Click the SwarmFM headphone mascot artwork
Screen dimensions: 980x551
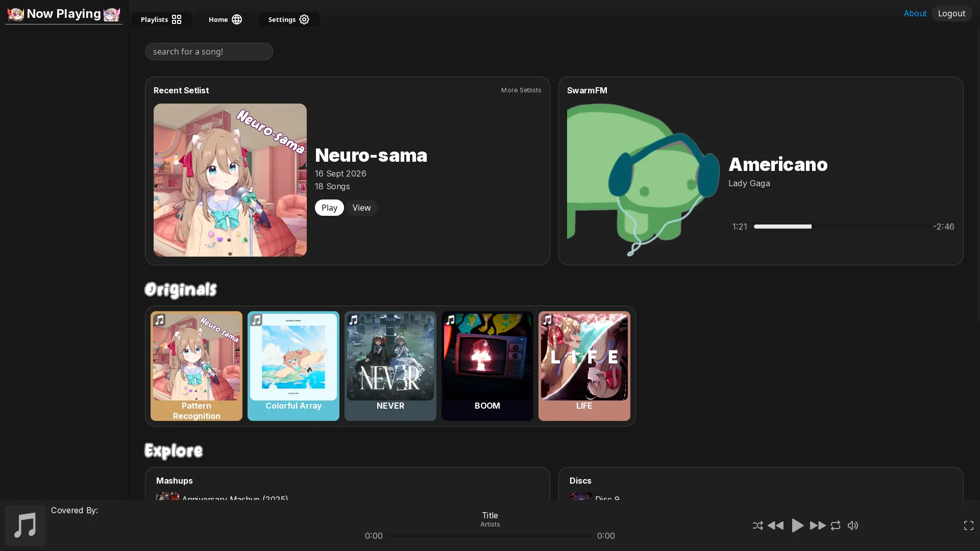pos(643,180)
